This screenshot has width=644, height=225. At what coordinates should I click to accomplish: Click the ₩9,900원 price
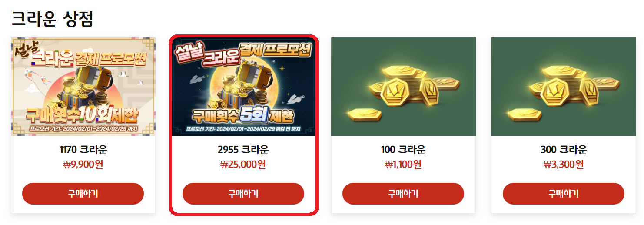coord(83,165)
